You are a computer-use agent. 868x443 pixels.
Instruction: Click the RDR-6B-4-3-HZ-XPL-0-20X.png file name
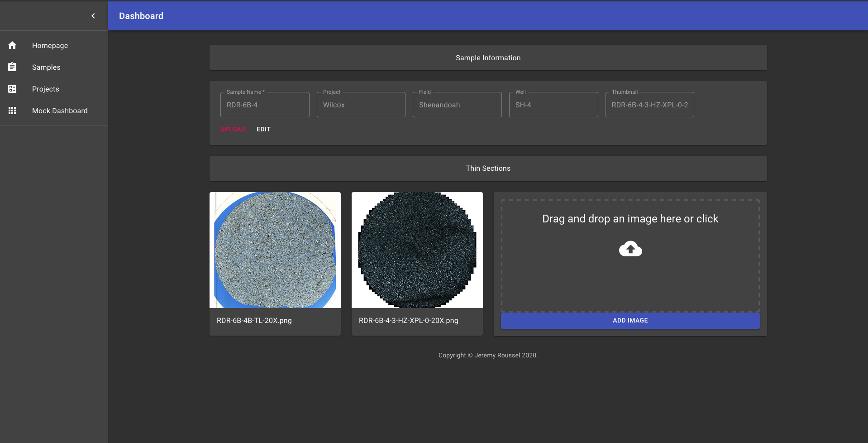pos(409,321)
